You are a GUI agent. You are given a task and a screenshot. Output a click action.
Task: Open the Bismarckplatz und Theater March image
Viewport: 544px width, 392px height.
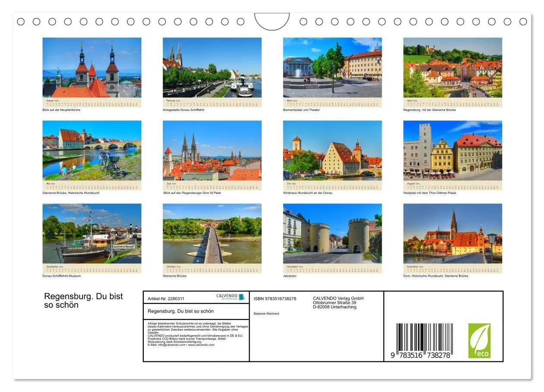coord(332,67)
